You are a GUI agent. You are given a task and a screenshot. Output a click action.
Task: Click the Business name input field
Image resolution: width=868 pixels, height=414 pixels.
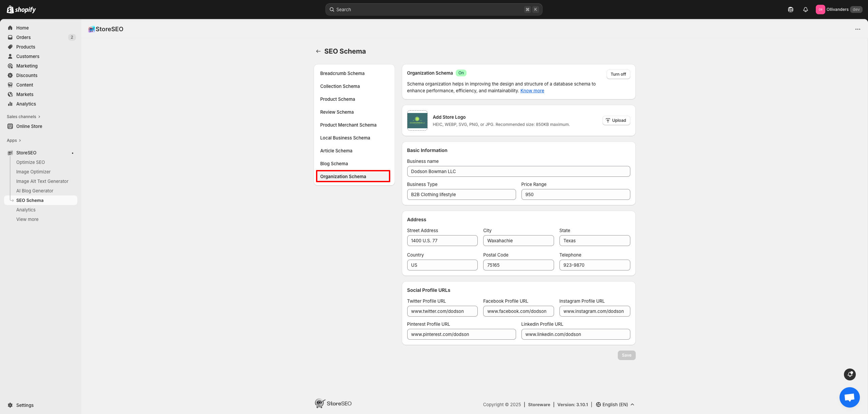point(518,171)
